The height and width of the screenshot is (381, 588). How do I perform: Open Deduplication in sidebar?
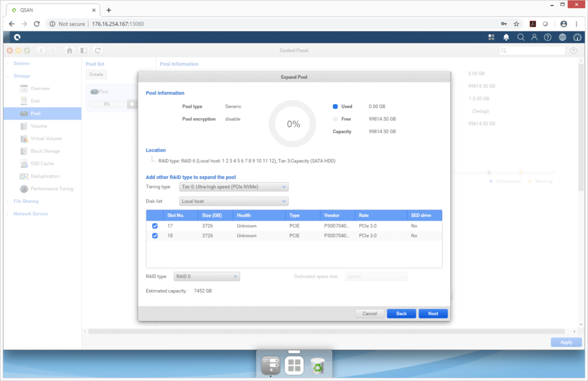(45, 176)
